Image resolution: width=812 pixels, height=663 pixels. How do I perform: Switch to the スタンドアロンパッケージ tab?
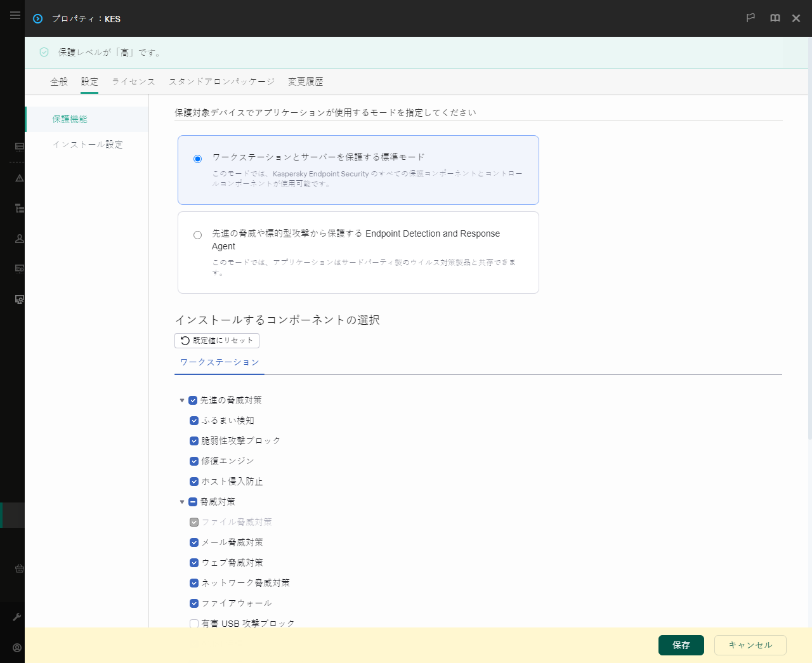pyautogui.click(x=221, y=82)
